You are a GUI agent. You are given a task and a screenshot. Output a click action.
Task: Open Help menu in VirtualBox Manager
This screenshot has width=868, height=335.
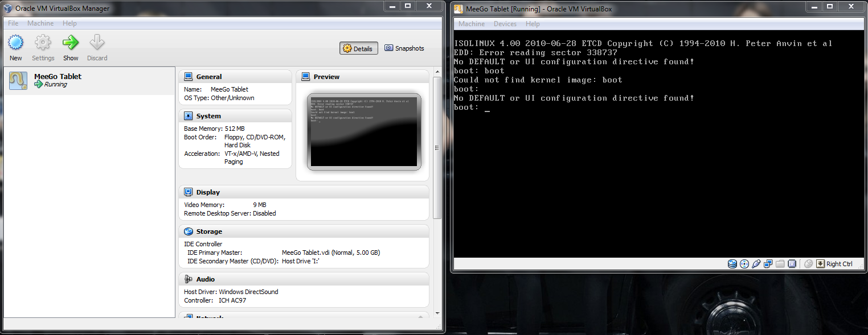click(x=69, y=23)
